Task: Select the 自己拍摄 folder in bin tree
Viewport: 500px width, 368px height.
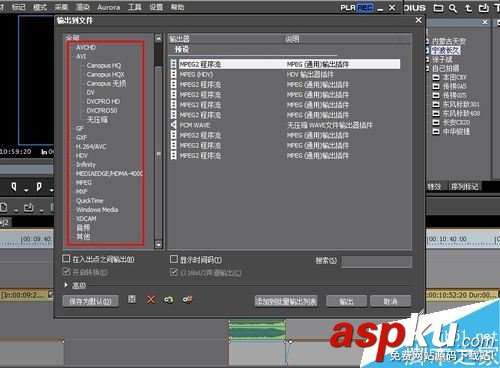Action: coord(445,68)
